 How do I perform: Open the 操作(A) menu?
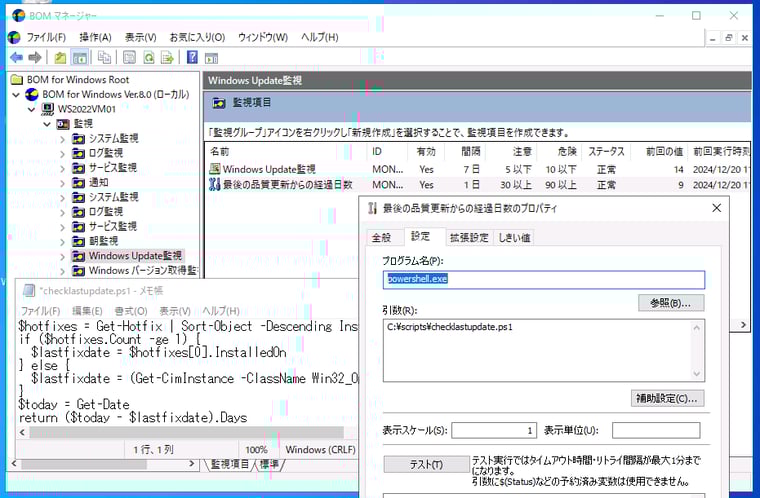click(95, 37)
